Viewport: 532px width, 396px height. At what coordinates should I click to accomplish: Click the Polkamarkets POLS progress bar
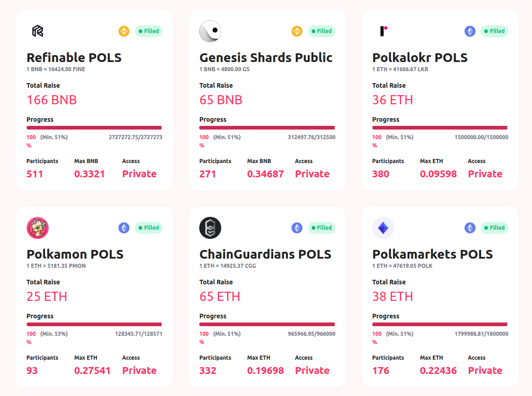pos(440,324)
